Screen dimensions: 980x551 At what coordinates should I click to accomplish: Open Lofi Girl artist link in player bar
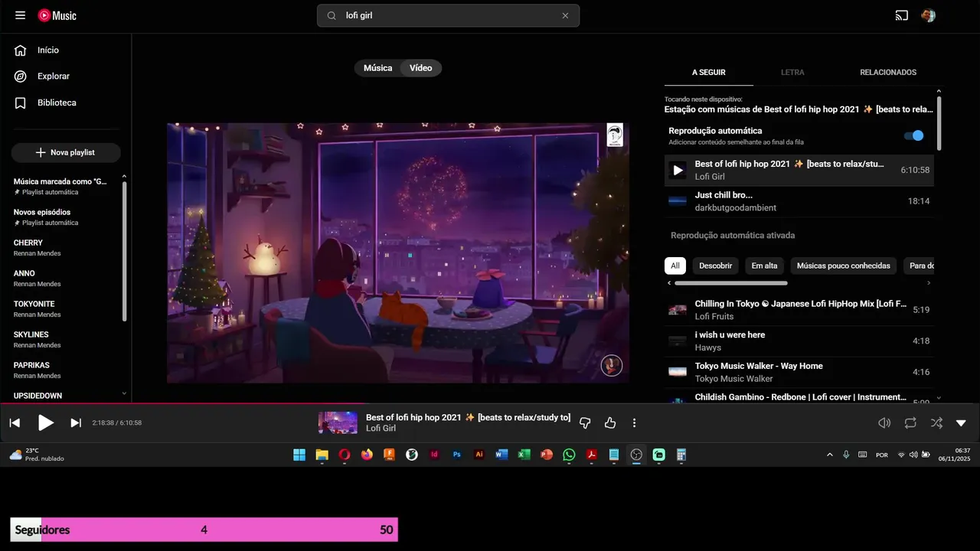click(x=381, y=429)
